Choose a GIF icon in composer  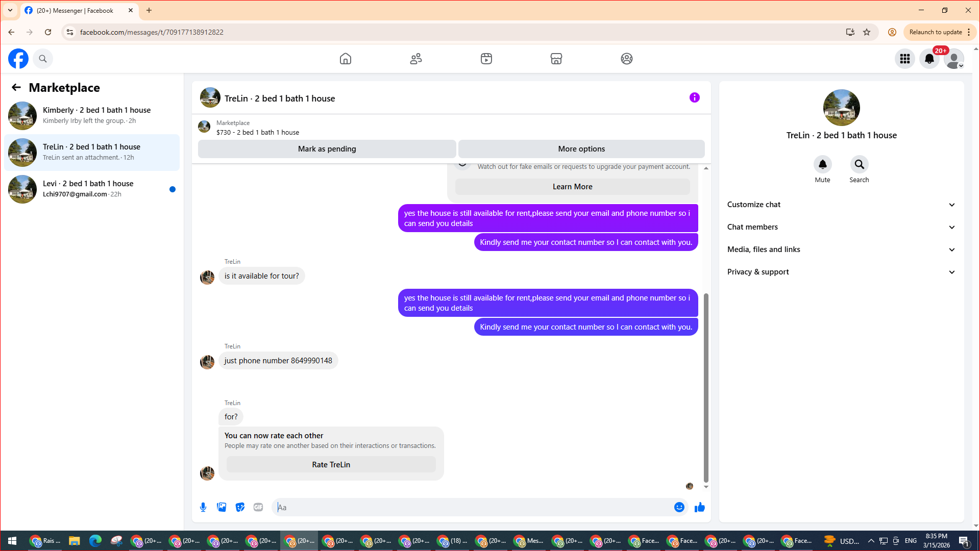[258, 507]
